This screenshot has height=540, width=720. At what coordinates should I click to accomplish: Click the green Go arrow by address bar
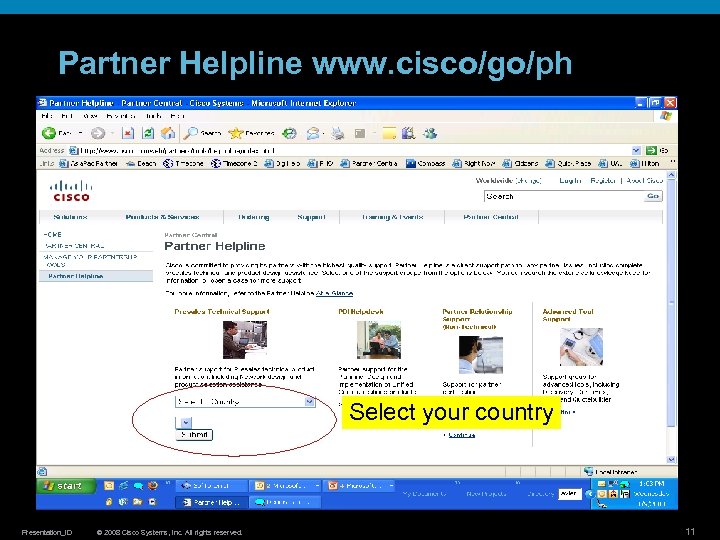click(x=651, y=151)
